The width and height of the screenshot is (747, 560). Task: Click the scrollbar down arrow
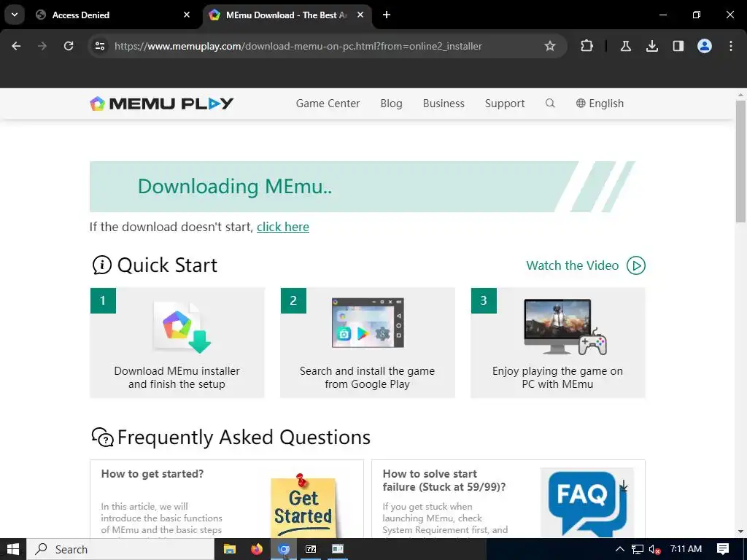coord(740,532)
